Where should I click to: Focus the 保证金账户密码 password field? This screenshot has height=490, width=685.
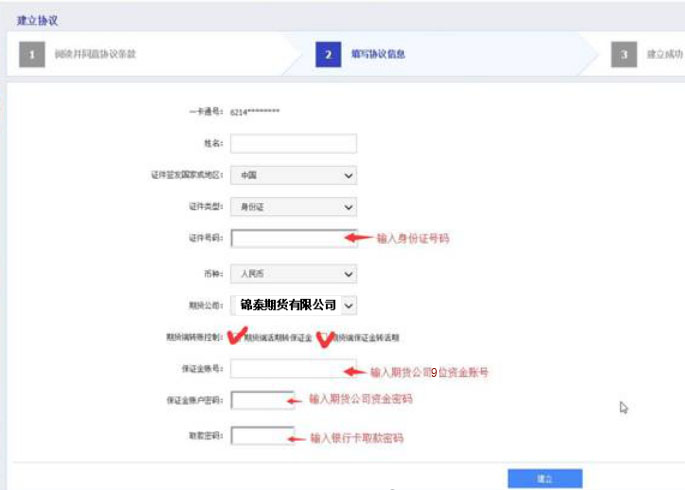(263, 400)
